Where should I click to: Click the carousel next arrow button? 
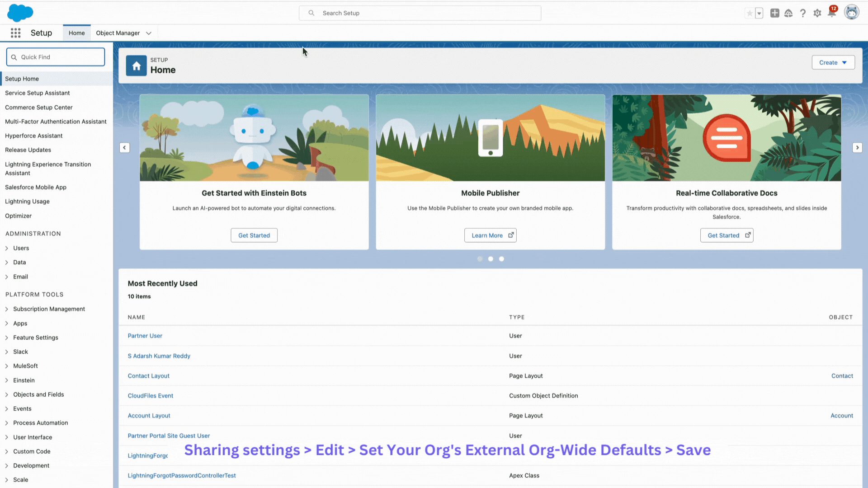coord(857,148)
